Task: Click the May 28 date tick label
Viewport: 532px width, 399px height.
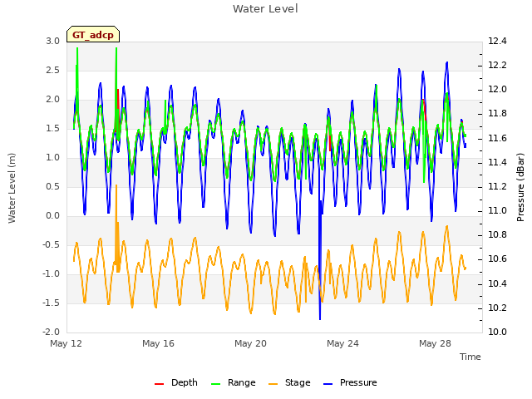Action: click(x=435, y=343)
